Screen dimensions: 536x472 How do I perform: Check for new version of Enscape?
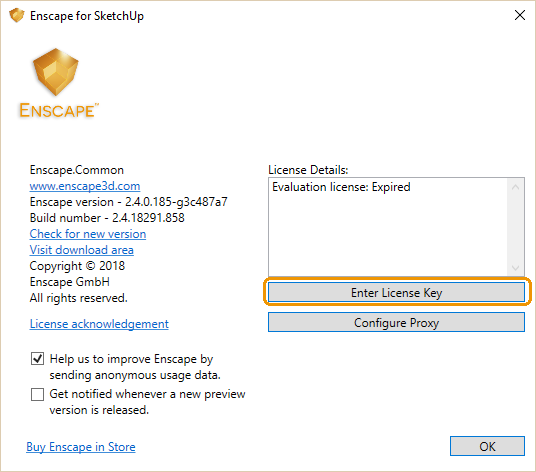[x=88, y=234]
